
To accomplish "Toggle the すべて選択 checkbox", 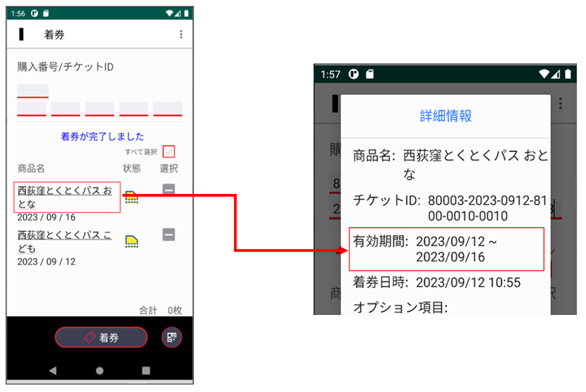I will [x=169, y=152].
